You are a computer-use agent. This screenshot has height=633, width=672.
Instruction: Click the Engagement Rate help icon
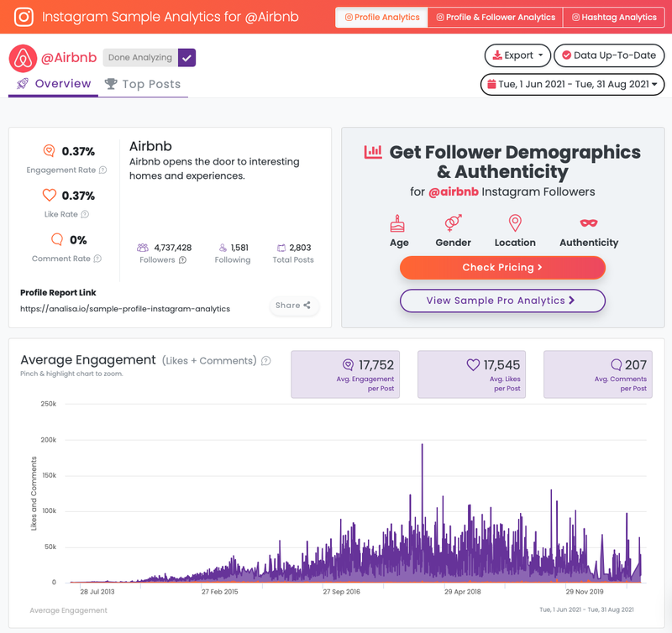click(102, 170)
